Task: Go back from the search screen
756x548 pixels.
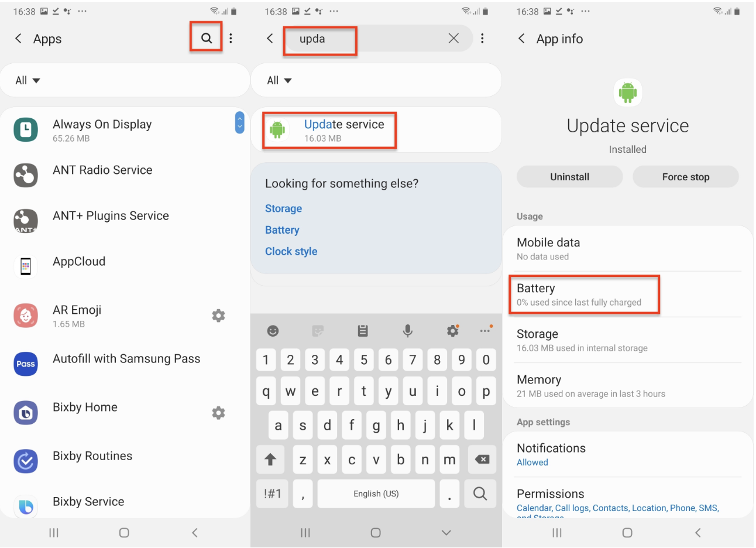Action: click(x=270, y=39)
